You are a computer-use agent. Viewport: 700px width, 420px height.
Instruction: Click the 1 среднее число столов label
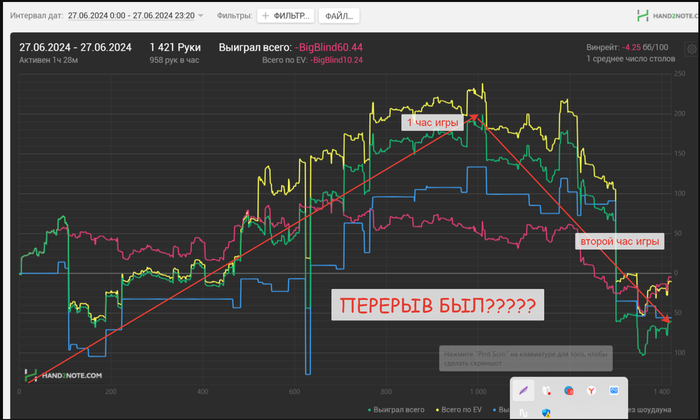pyautogui.click(x=630, y=58)
